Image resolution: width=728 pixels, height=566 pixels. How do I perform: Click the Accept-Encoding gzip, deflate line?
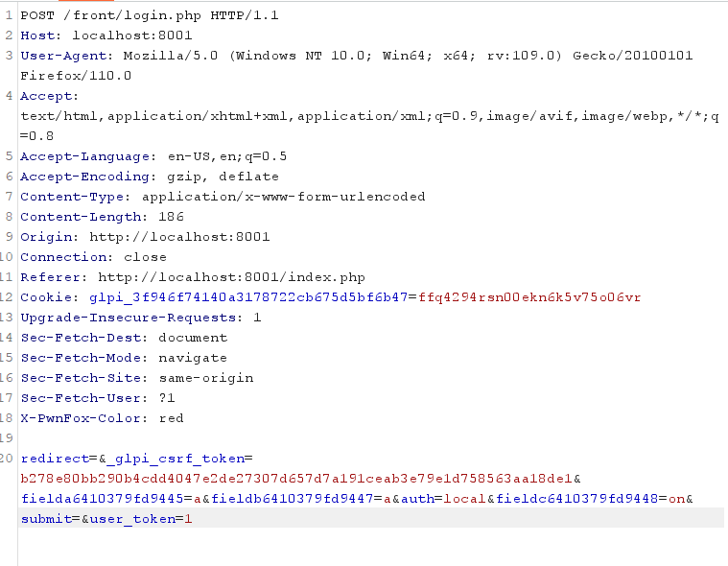click(x=150, y=177)
